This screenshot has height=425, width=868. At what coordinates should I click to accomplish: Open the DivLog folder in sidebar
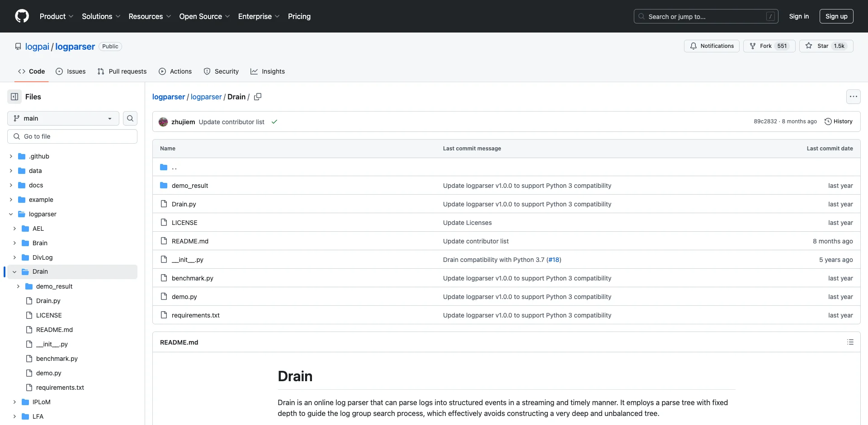point(42,257)
